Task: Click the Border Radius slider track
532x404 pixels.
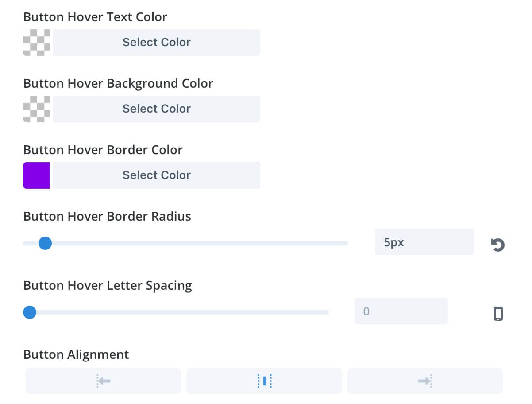Action: 185,243
